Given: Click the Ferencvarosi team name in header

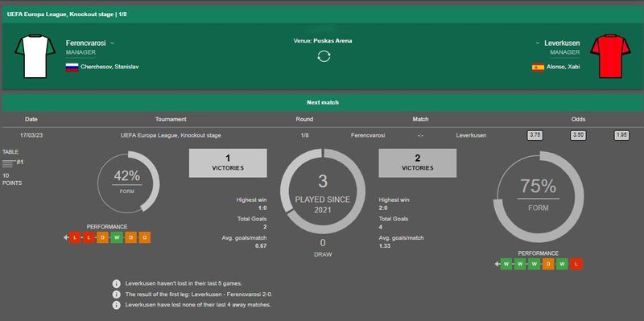Looking at the screenshot, I should pos(86,43).
